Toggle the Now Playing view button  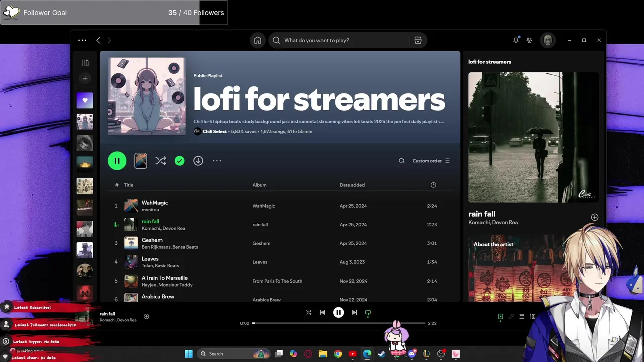click(x=500, y=317)
